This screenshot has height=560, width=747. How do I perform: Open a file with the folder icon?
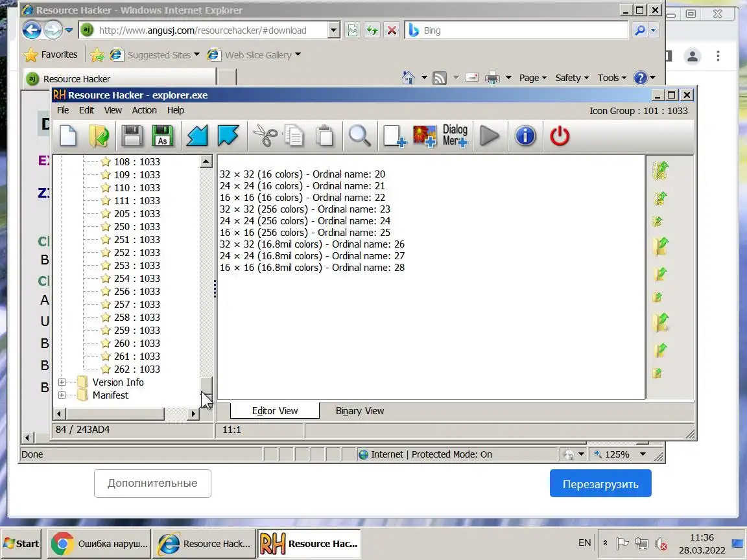click(x=99, y=136)
